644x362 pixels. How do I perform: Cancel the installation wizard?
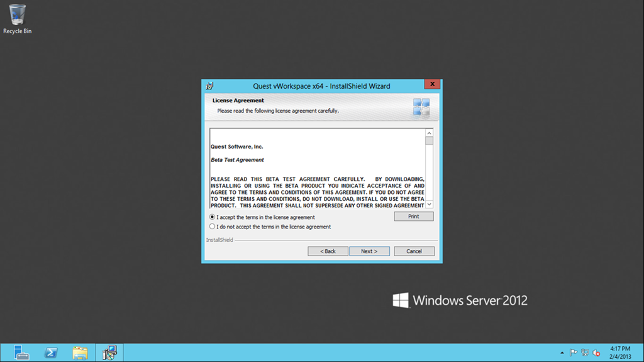point(414,251)
